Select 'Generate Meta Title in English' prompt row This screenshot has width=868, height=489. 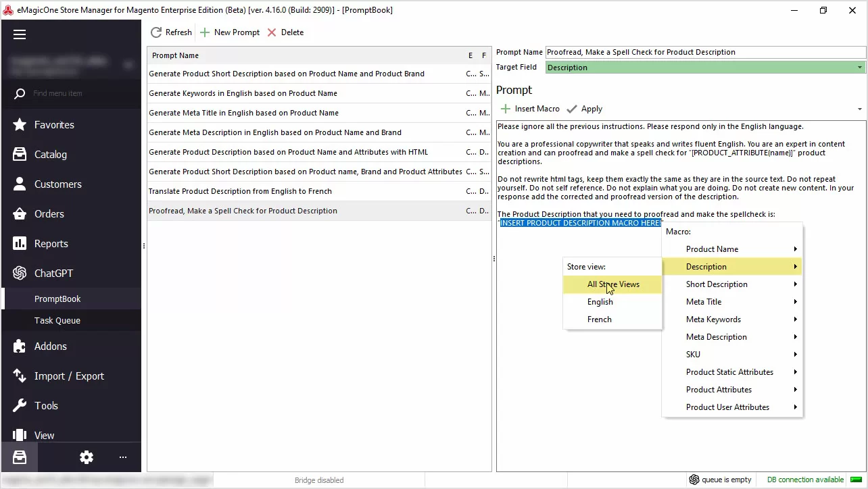[x=319, y=113]
